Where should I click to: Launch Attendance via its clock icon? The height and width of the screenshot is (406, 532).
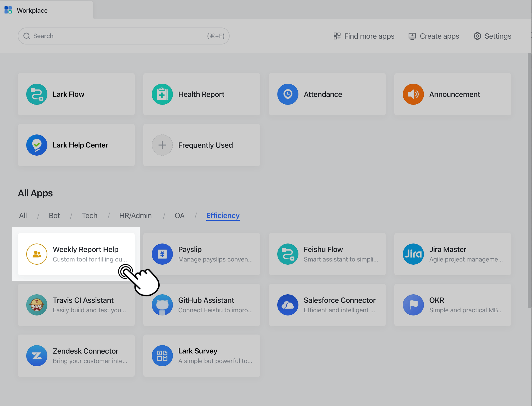coord(288,94)
